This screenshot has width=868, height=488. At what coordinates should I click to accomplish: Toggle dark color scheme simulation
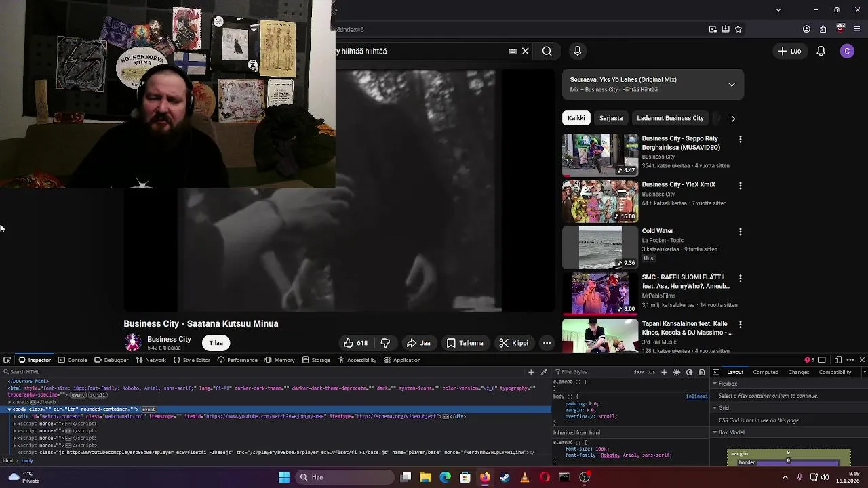click(x=690, y=372)
